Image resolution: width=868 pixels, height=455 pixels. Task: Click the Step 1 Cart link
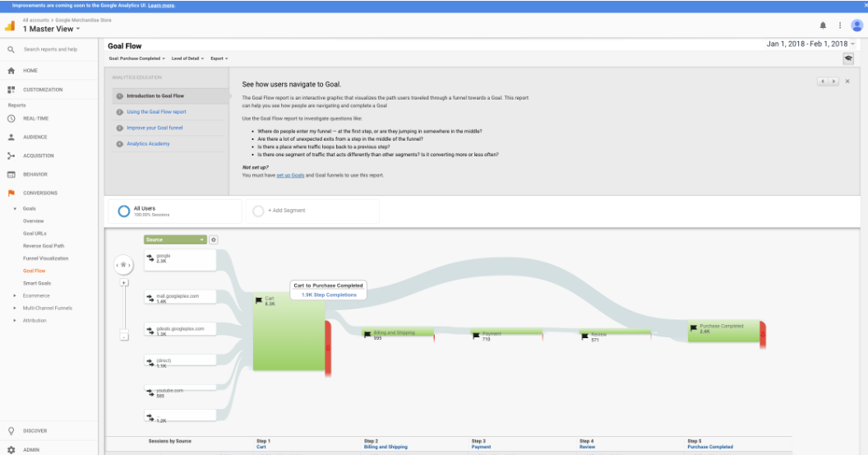point(261,447)
